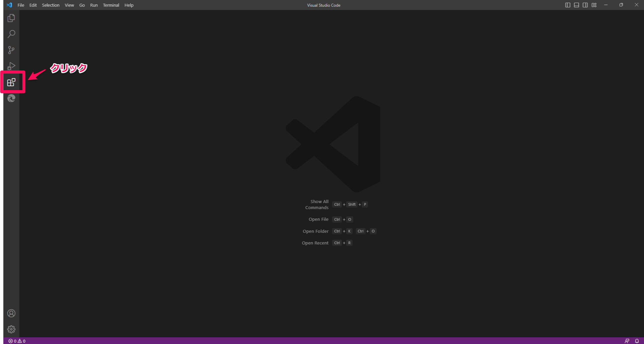
Task: Open the Search view icon
Action: (x=11, y=34)
